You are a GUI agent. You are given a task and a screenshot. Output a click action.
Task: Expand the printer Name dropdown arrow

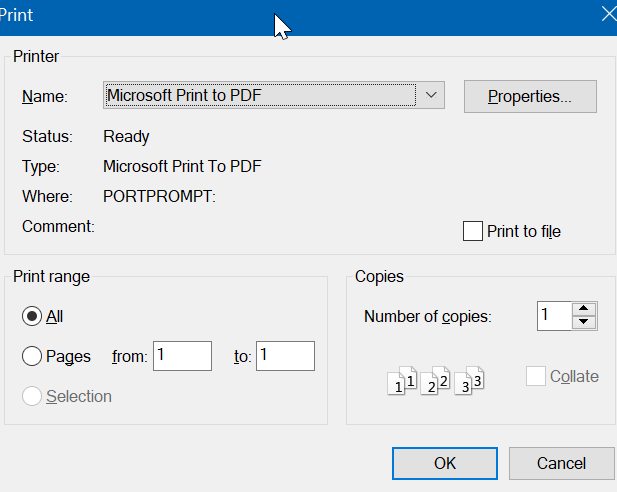pyautogui.click(x=430, y=96)
